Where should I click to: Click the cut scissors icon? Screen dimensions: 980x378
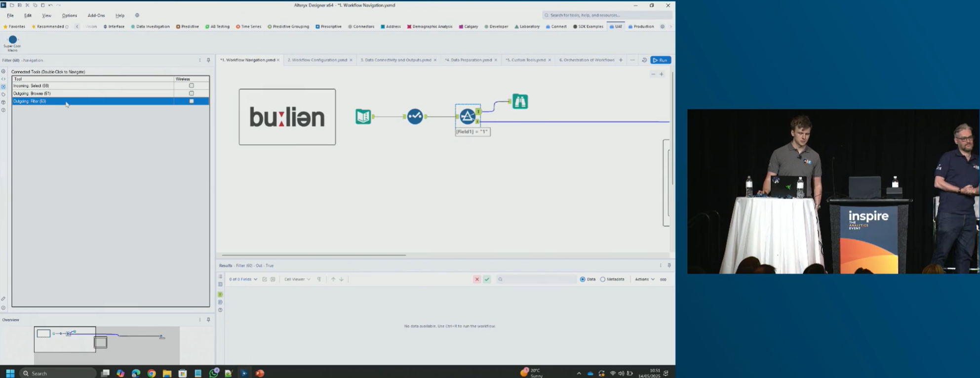27,5
